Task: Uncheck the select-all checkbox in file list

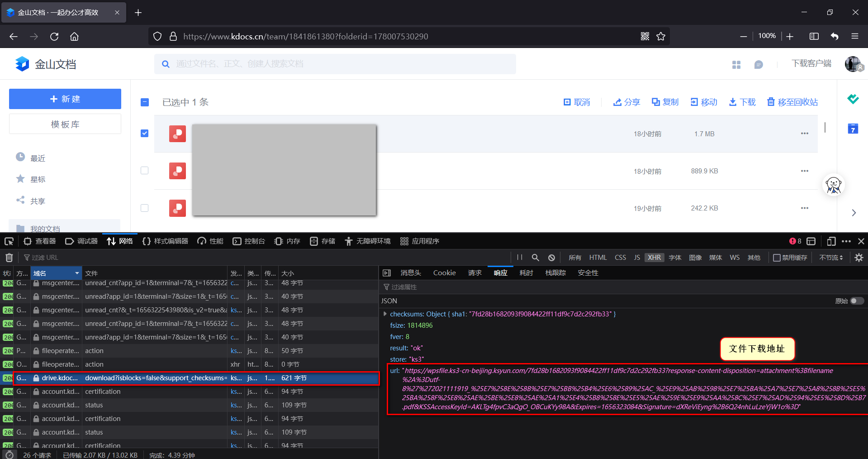Action: [x=145, y=102]
